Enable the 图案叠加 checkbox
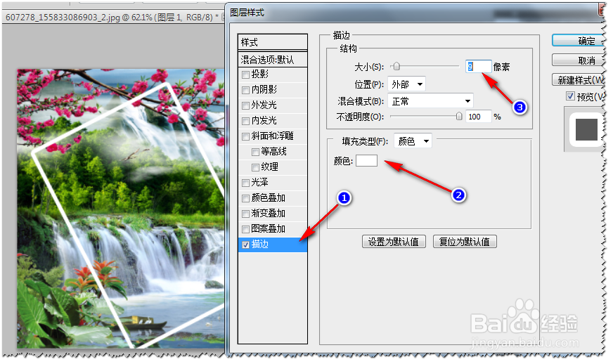This screenshot has width=613, height=364. pos(245,230)
